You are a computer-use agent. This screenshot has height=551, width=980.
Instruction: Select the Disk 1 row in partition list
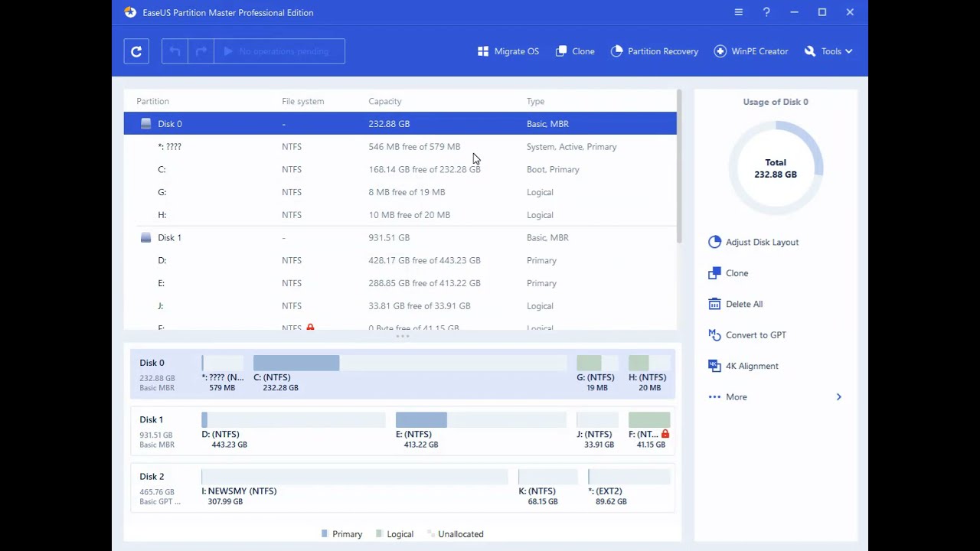click(x=400, y=237)
